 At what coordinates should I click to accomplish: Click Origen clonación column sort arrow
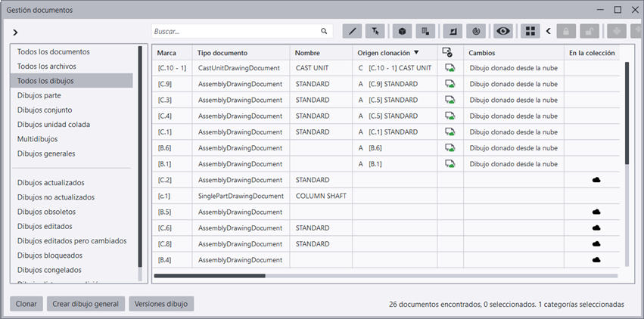[416, 53]
